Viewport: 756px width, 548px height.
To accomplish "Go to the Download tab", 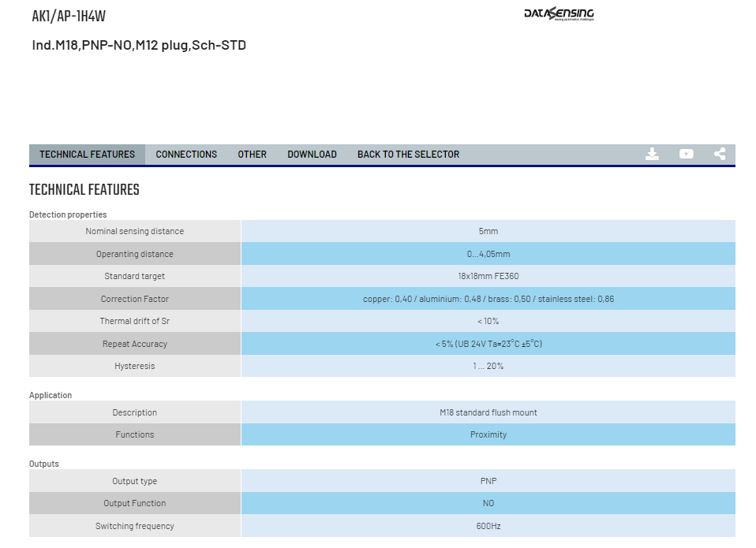I will [x=312, y=155].
